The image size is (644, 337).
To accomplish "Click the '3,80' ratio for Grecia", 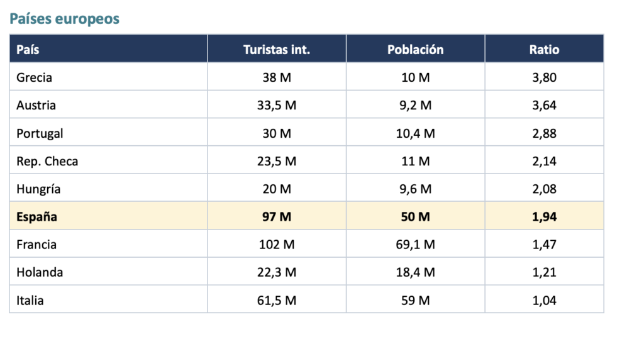I will (544, 77).
